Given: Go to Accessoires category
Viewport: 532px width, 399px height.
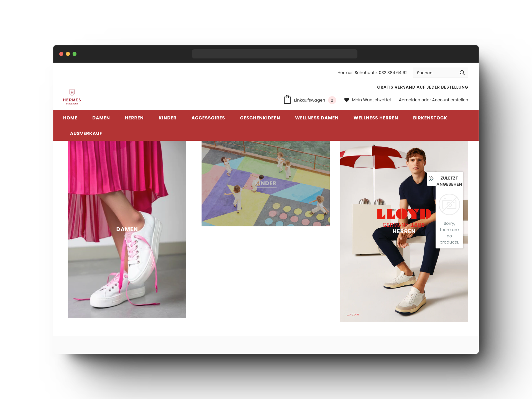Looking at the screenshot, I should (x=208, y=118).
